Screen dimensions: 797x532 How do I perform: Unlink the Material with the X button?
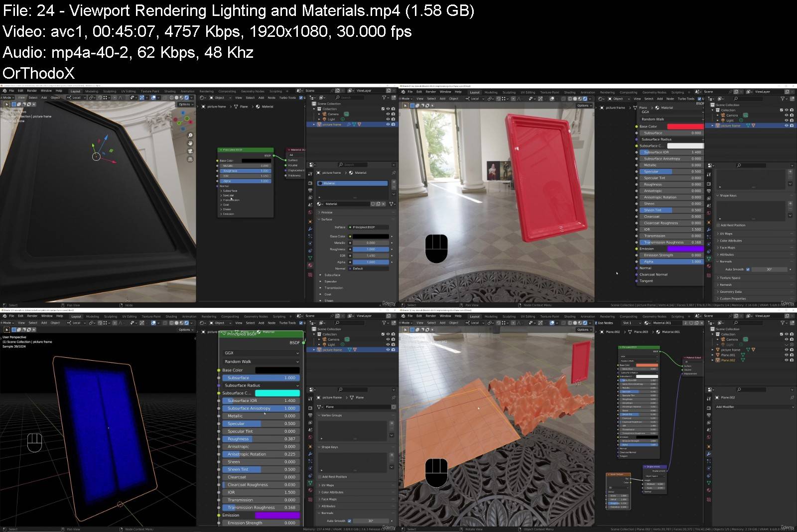pos(384,204)
